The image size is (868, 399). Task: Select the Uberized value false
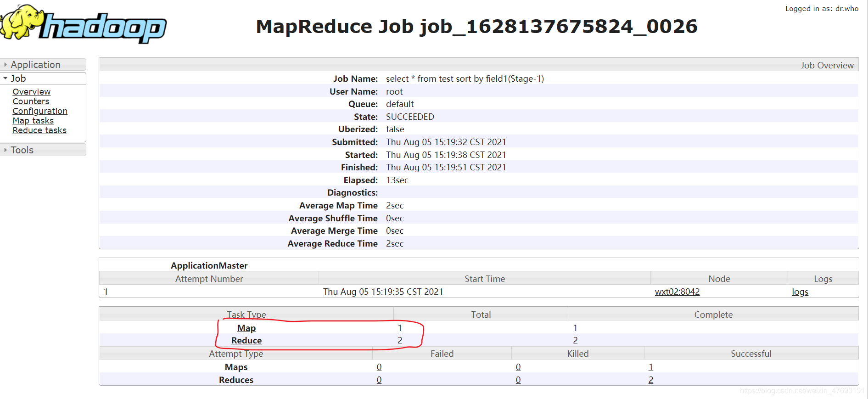tap(395, 129)
